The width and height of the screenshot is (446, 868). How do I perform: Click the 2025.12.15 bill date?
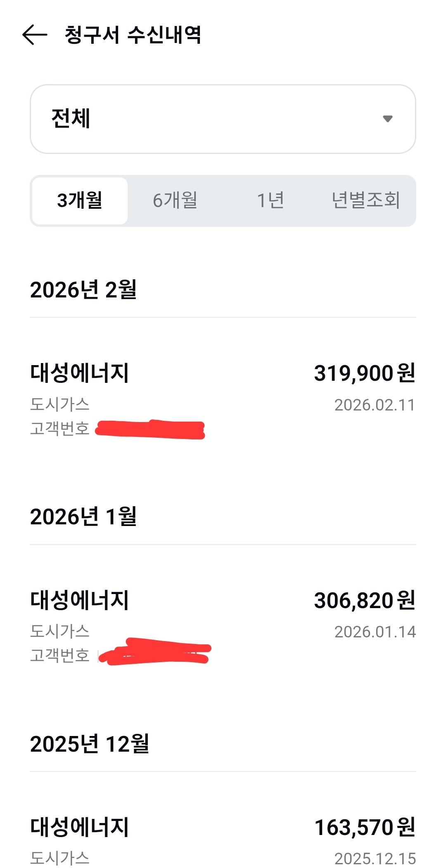point(375,859)
